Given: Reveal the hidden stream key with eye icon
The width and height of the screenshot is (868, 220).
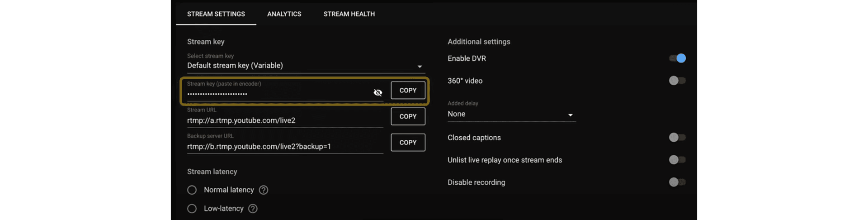Looking at the screenshot, I should [377, 93].
